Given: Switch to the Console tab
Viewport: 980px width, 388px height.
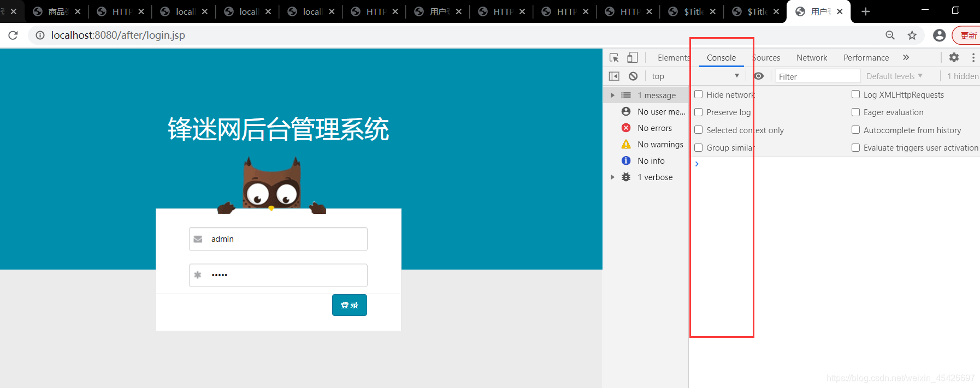Looking at the screenshot, I should (721, 58).
